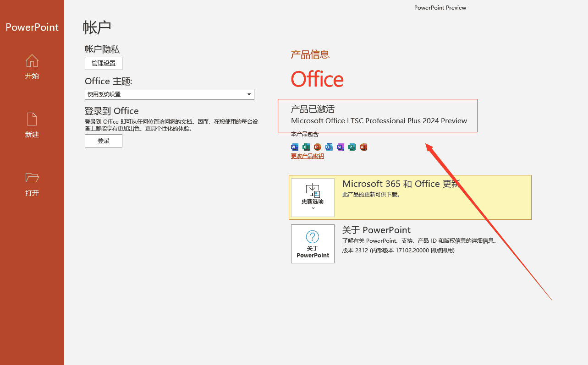Click the 管理设置 button

tap(103, 63)
